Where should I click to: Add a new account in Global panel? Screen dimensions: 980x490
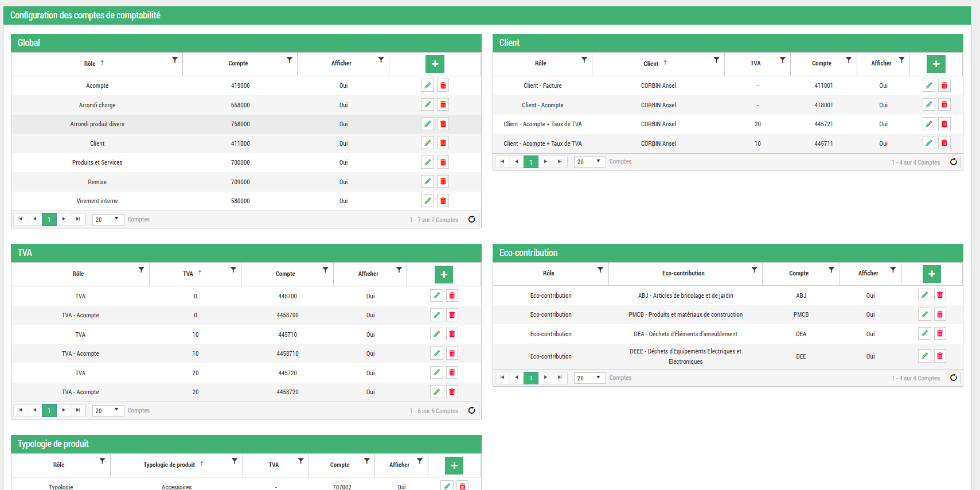click(435, 64)
